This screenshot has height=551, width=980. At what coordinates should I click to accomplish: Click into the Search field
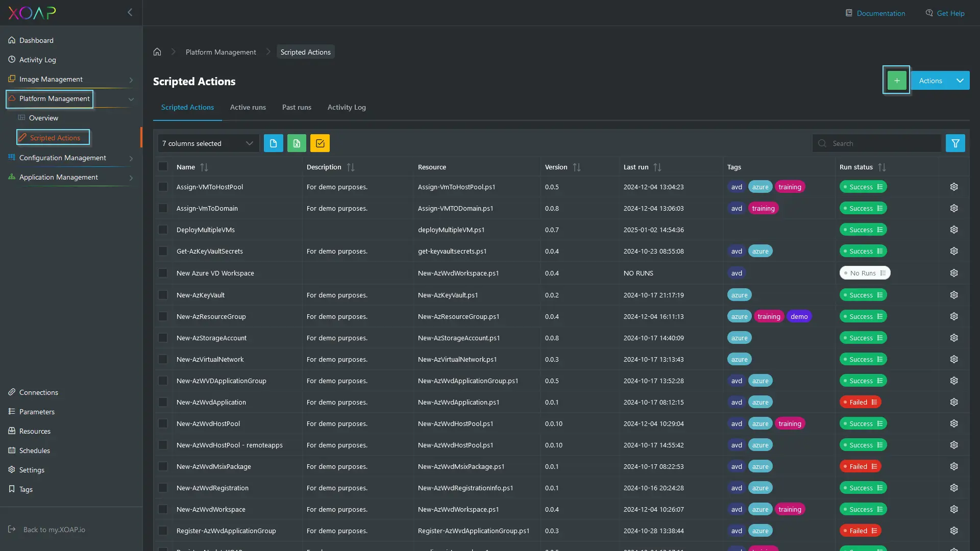click(x=877, y=143)
